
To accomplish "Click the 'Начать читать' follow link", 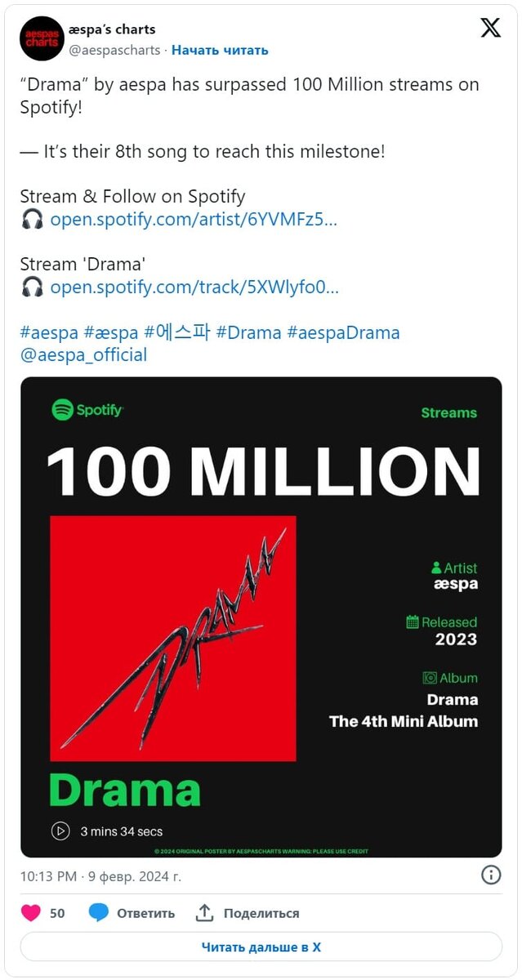I will tap(220, 50).
